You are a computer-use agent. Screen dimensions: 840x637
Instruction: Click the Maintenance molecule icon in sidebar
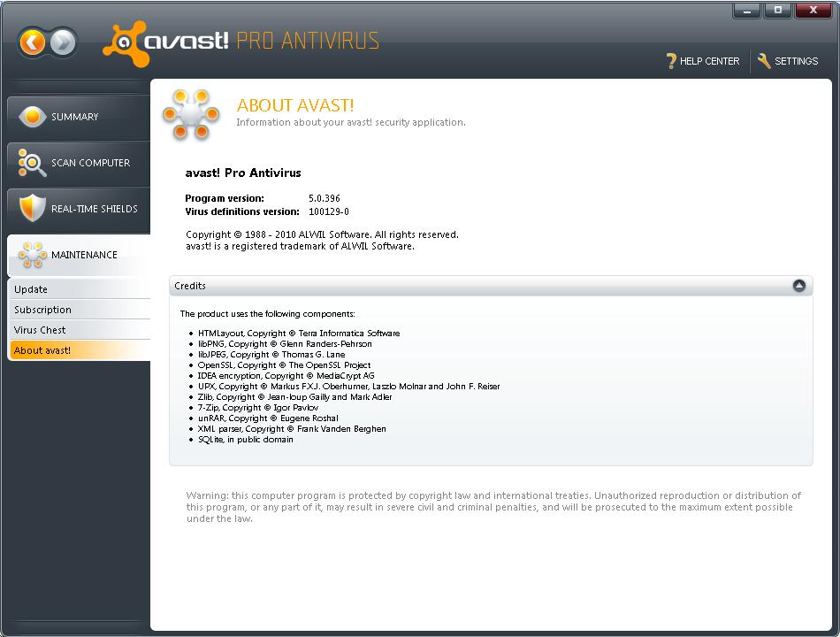pos(32,255)
